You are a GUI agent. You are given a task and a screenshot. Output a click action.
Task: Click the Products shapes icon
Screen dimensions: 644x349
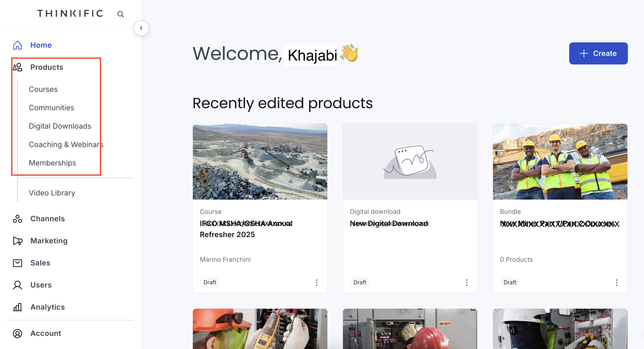(x=17, y=67)
